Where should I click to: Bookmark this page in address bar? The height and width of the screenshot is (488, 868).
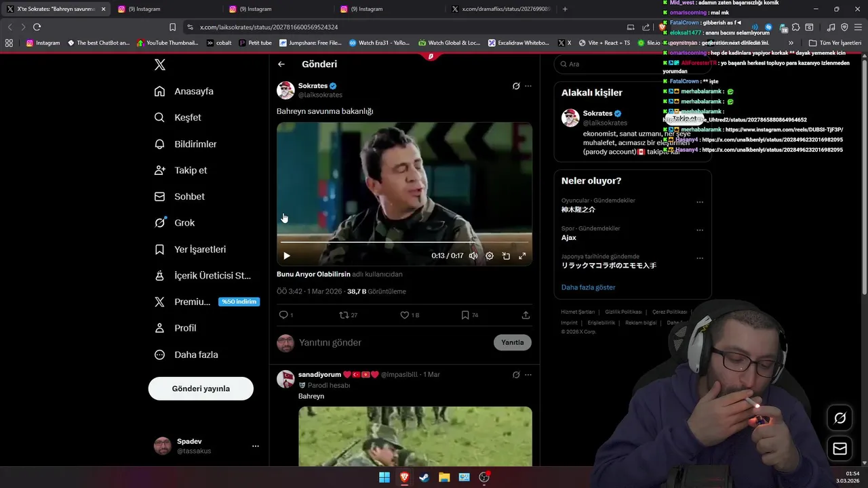click(x=172, y=27)
